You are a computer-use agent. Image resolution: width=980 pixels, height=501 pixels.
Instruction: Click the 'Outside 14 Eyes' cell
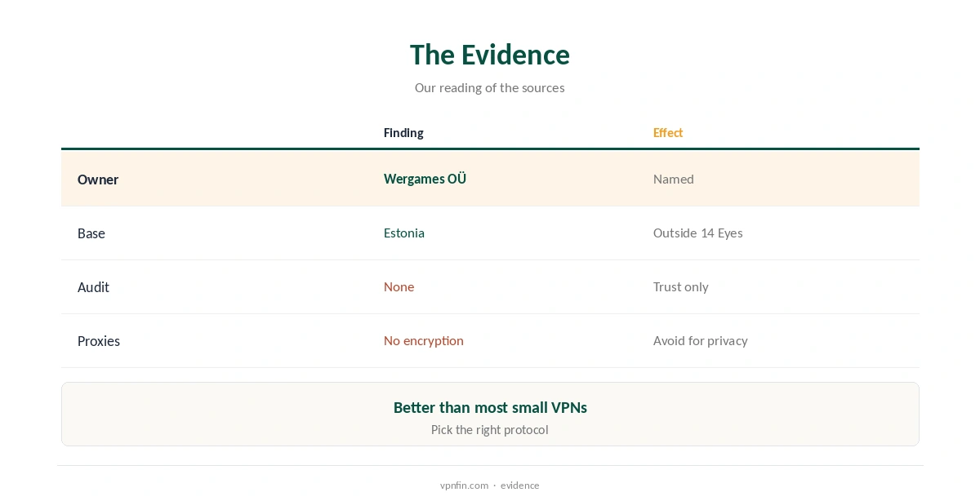click(698, 233)
